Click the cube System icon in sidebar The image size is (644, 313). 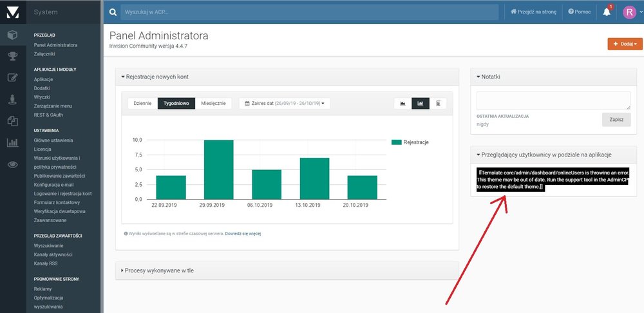[12, 35]
